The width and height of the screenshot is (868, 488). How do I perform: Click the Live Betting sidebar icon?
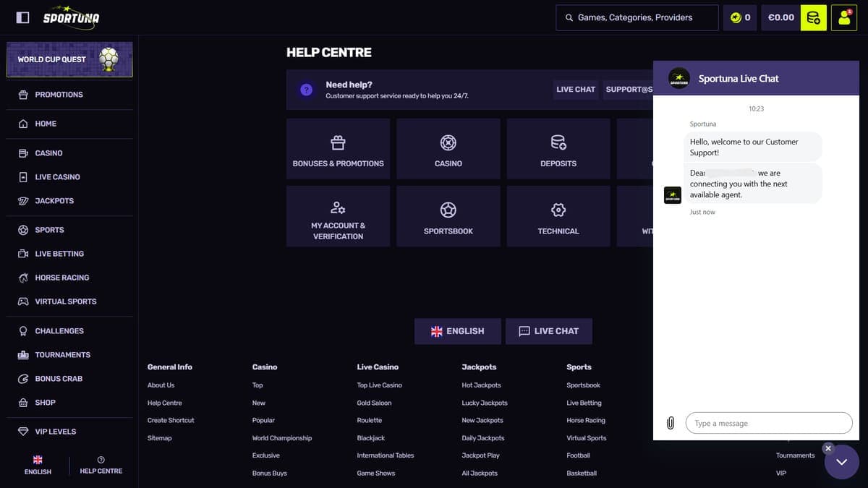[23, 254]
